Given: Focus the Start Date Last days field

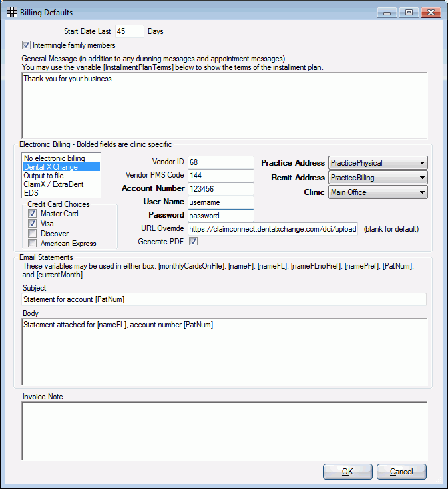Looking at the screenshot, I should pos(130,31).
